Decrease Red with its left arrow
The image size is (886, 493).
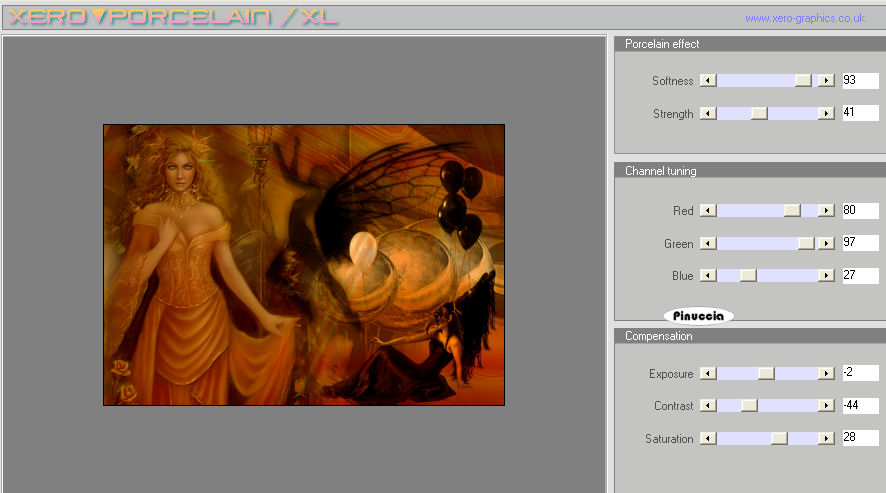click(x=708, y=210)
